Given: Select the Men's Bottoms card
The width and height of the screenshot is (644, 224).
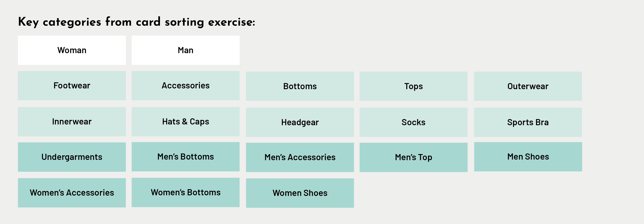Looking at the screenshot, I should pos(185,157).
